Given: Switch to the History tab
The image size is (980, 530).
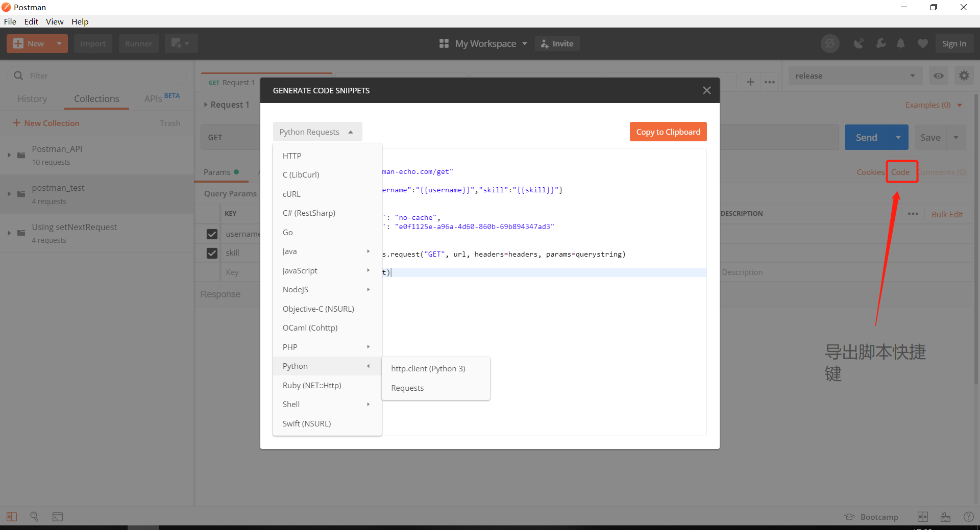Looking at the screenshot, I should point(32,98).
